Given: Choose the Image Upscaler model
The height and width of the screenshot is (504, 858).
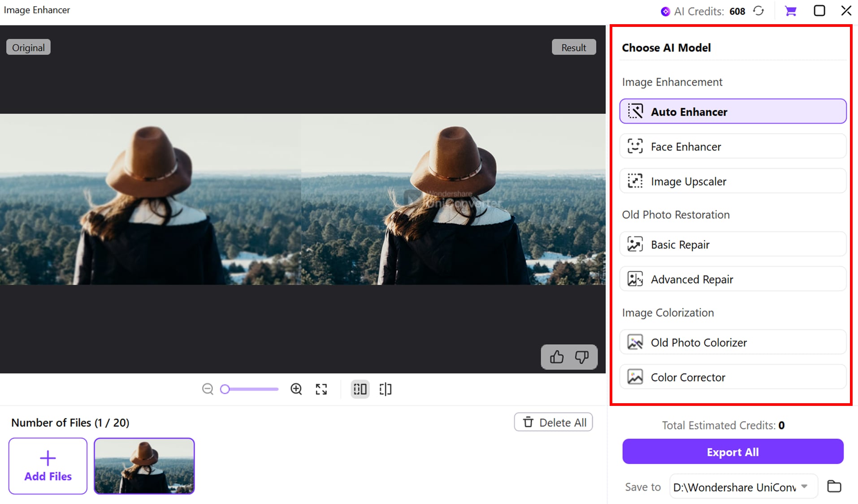Looking at the screenshot, I should pyautogui.click(x=733, y=181).
